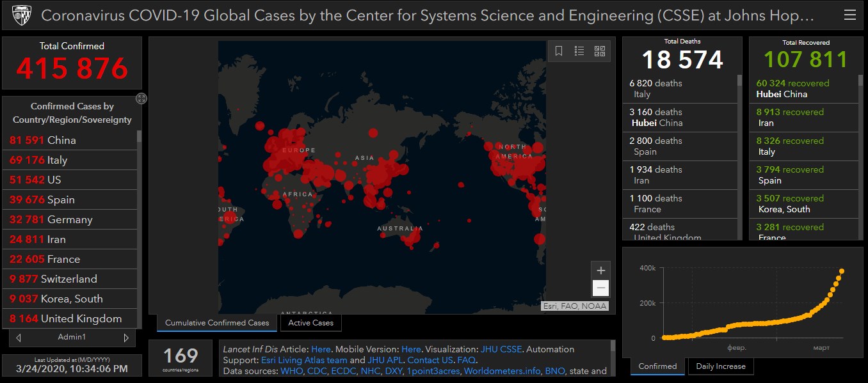868x383 pixels.
Task: Zoom in on the map
Action: pyautogui.click(x=600, y=270)
